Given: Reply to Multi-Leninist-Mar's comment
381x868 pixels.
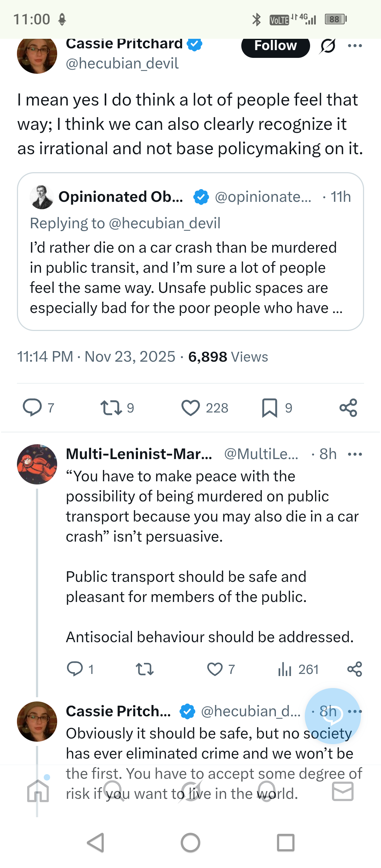Looking at the screenshot, I should [75, 669].
